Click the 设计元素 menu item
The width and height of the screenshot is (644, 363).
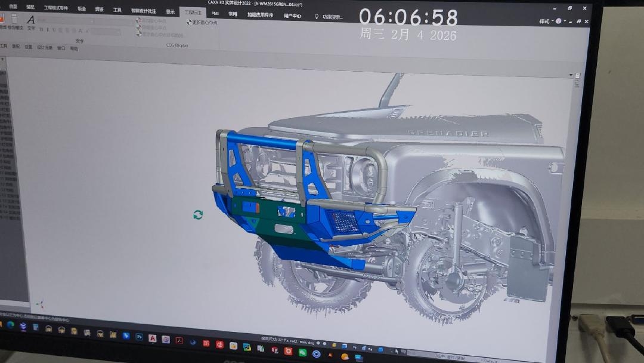click(45, 47)
